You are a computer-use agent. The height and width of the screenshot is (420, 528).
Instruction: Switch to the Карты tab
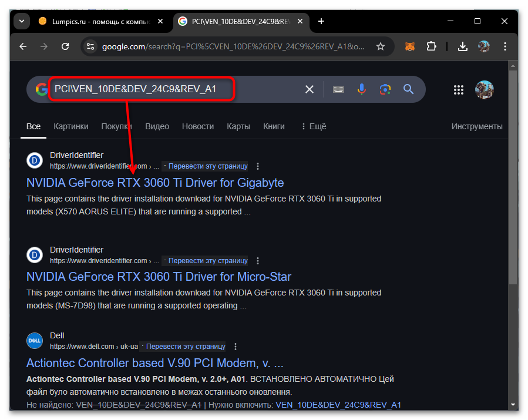238,127
